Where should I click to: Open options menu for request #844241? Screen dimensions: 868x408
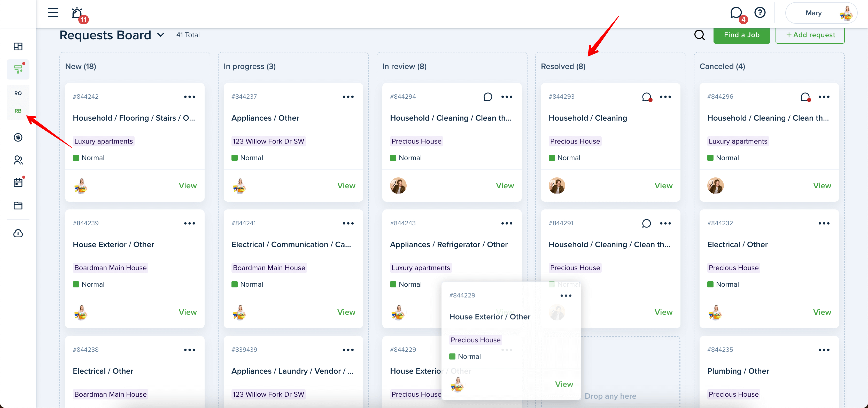tap(348, 223)
